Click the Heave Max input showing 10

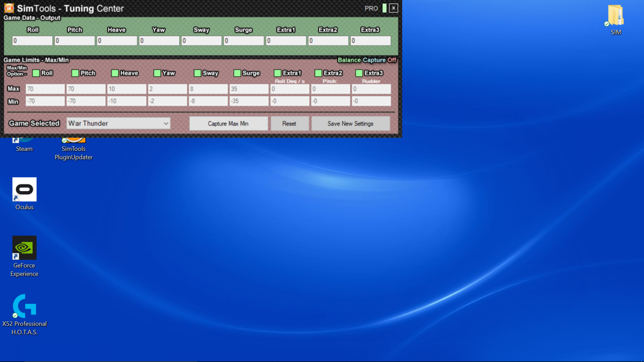click(127, 89)
